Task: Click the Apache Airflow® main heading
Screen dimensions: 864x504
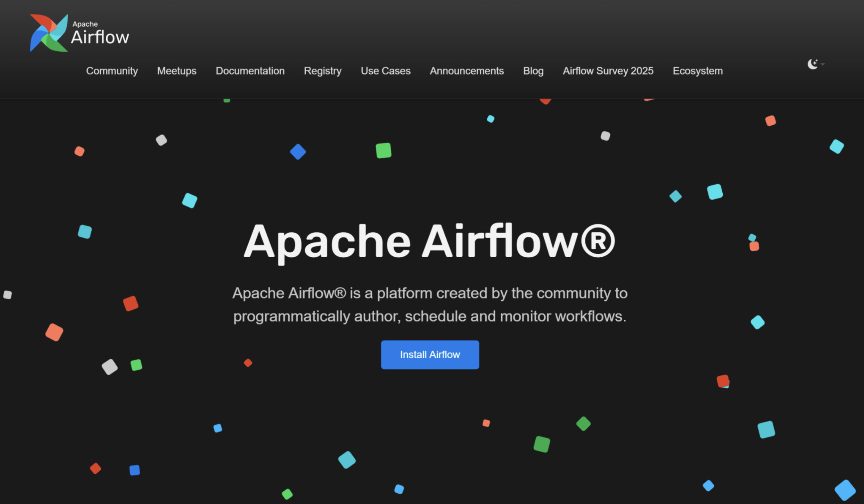Action: [x=429, y=241]
